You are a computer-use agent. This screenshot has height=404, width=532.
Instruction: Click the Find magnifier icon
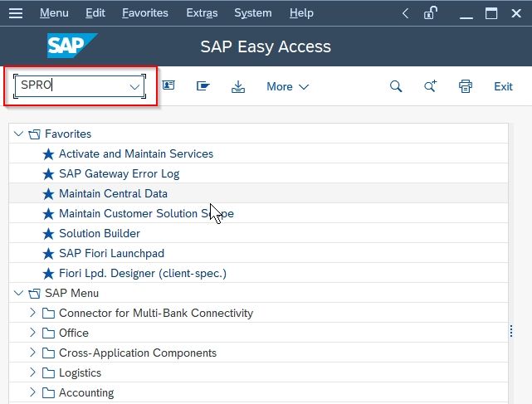(396, 86)
